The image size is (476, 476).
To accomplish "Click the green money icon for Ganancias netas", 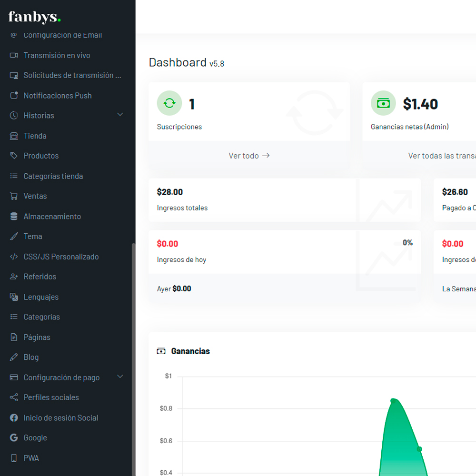I will [x=383, y=103].
